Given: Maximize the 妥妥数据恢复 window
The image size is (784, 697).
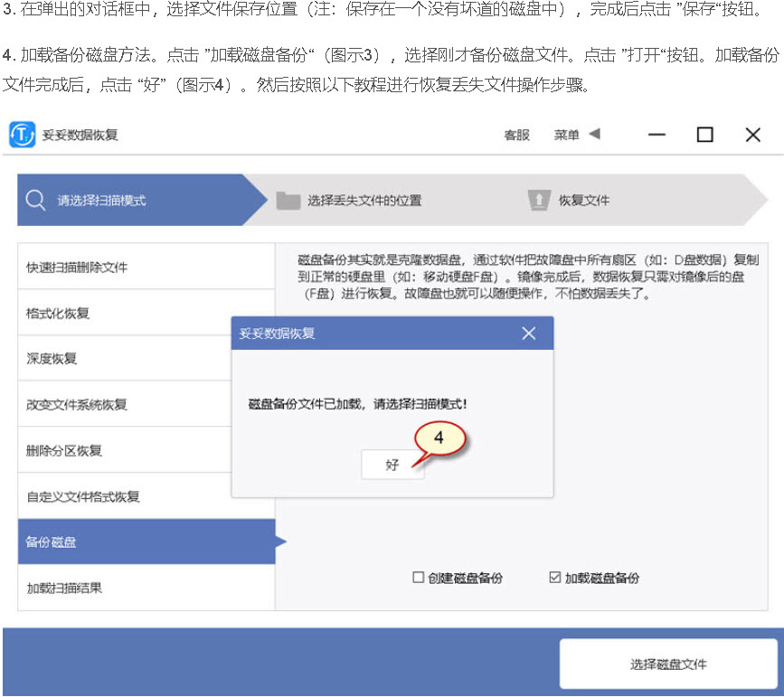Looking at the screenshot, I should tap(705, 135).
